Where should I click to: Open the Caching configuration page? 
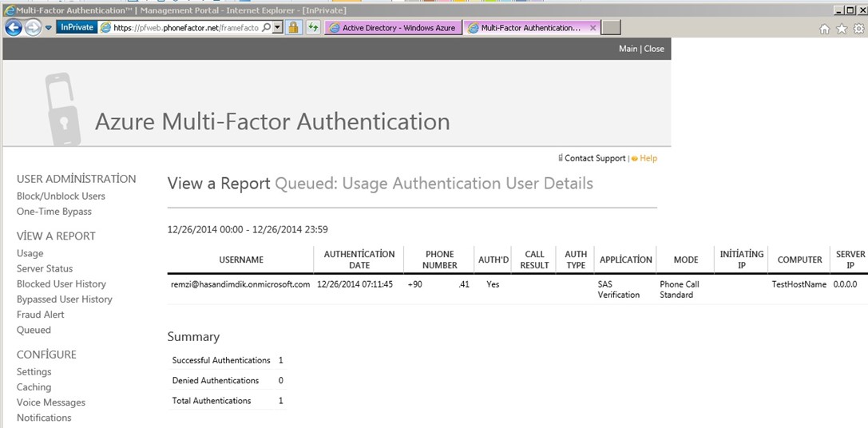[34, 387]
